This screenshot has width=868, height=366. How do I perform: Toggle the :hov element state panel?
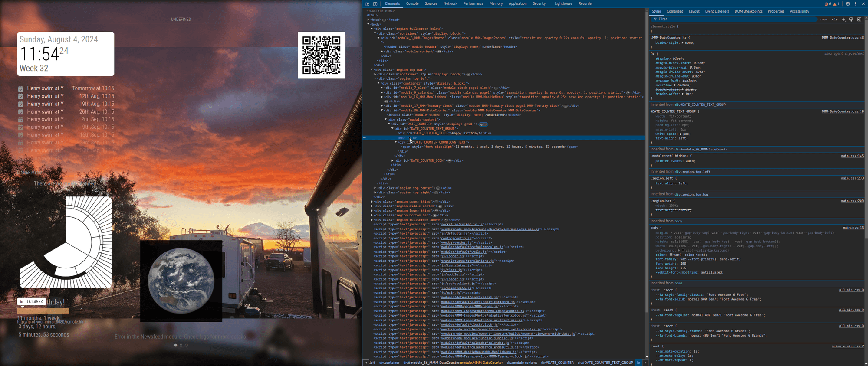tap(823, 19)
